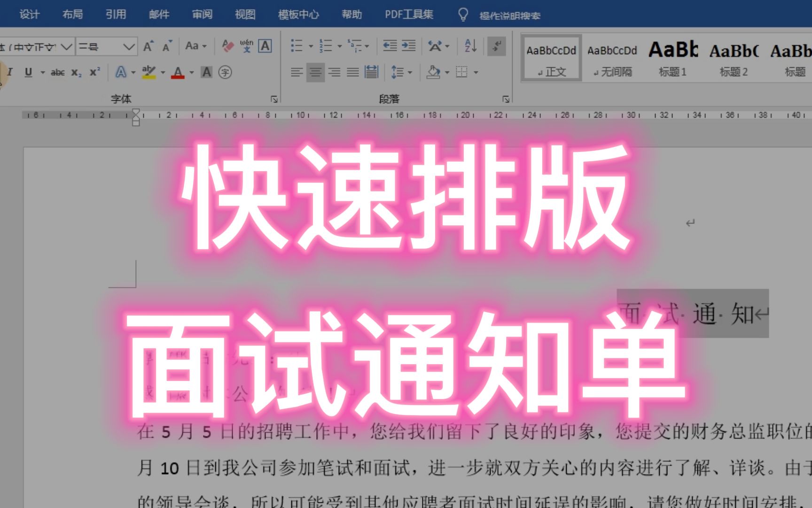Image resolution: width=812 pixels, height=508 pixels.
Task: Apply the 标题 1 style
Action: click(673, 58)
